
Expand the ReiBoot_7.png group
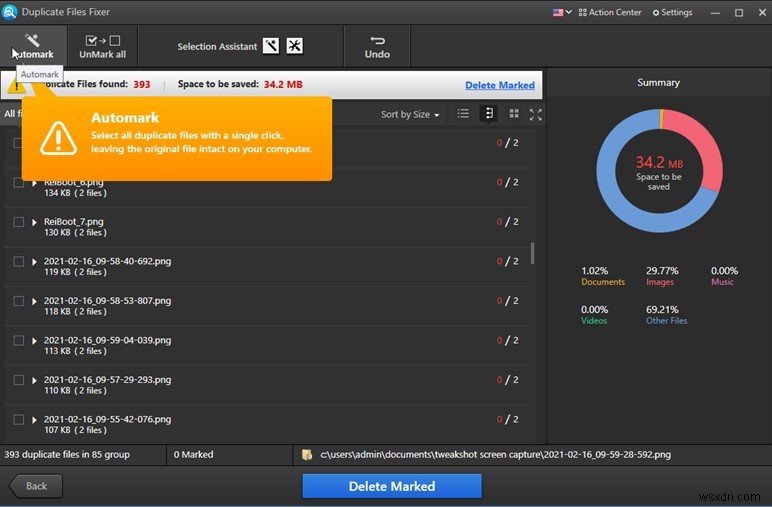tap(34, 222)
